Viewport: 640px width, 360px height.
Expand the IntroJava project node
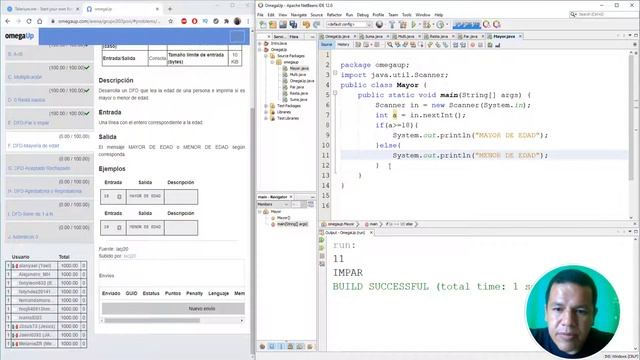click(x=260, y=43)
